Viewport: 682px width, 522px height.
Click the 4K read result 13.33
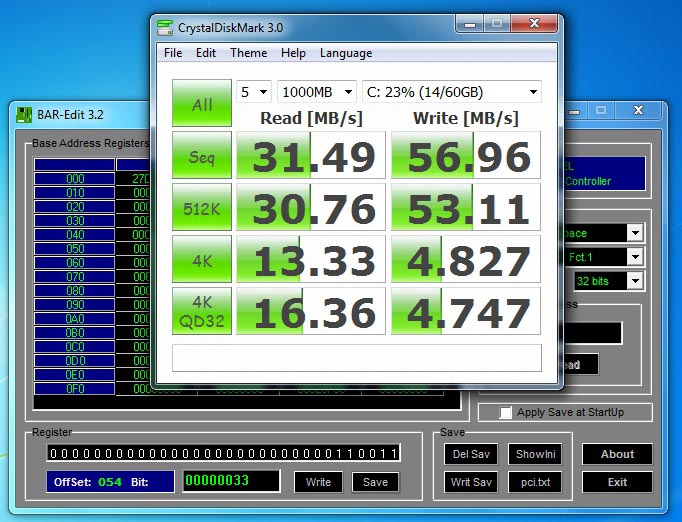(311, 259)
